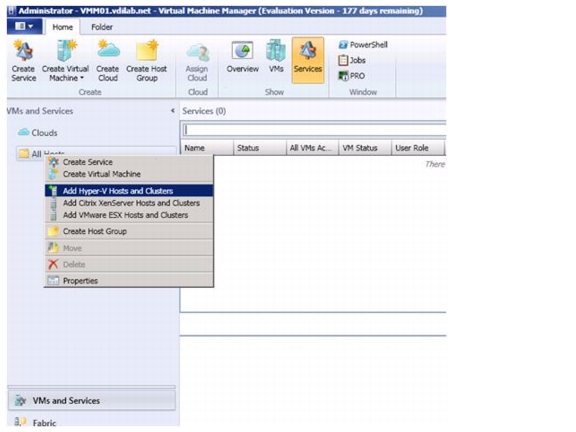This screenshot has height=432, width=576.
Task: Sort by the User Role column header
Action: click(x=418, y=148)
